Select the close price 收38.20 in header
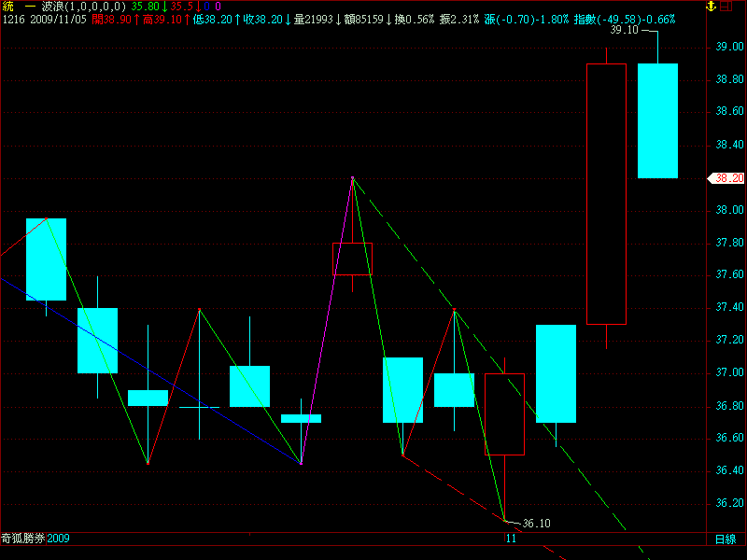 tap(263, 20)
